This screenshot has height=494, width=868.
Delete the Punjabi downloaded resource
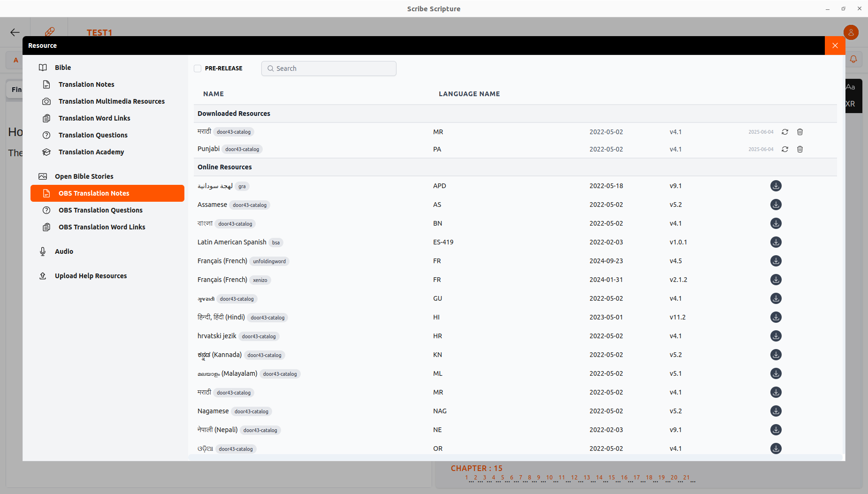click(799, 149)
